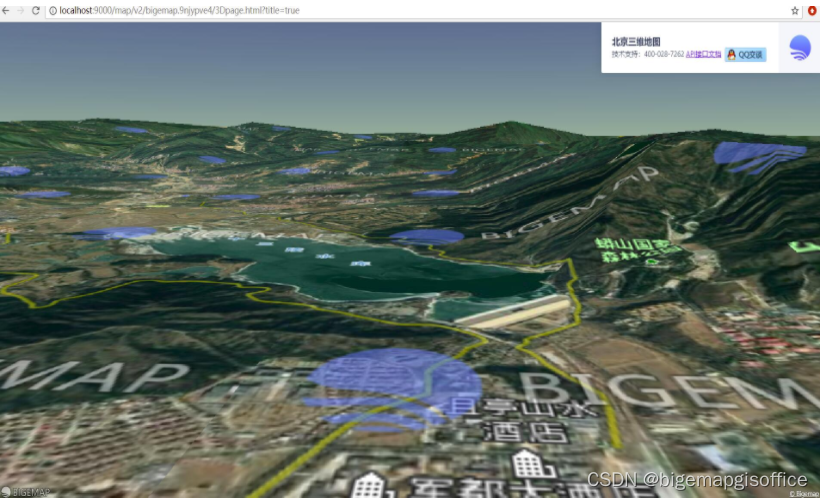
Task: Start a QQ交谈 chat
Action: click(x=745, y=55)
